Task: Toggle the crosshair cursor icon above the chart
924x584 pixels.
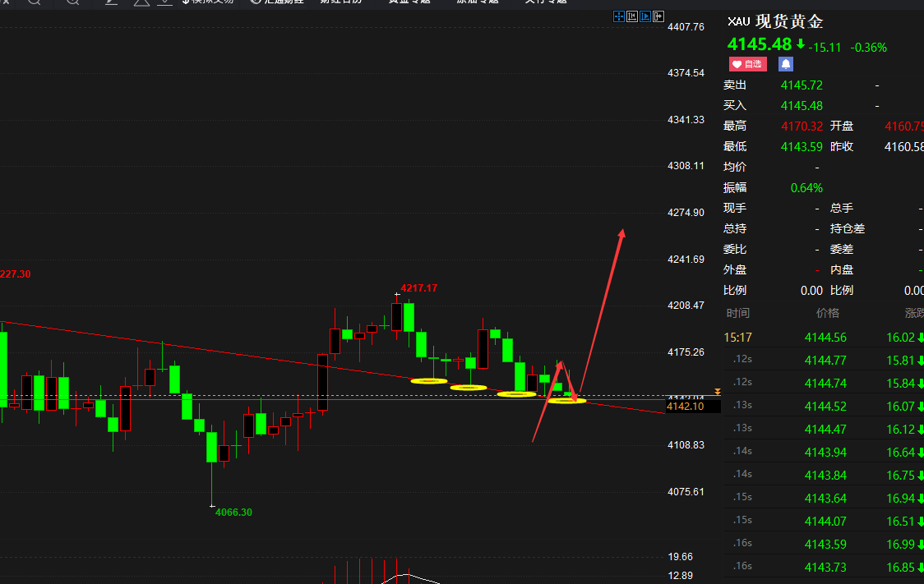Action: click(x=619, y=16)
